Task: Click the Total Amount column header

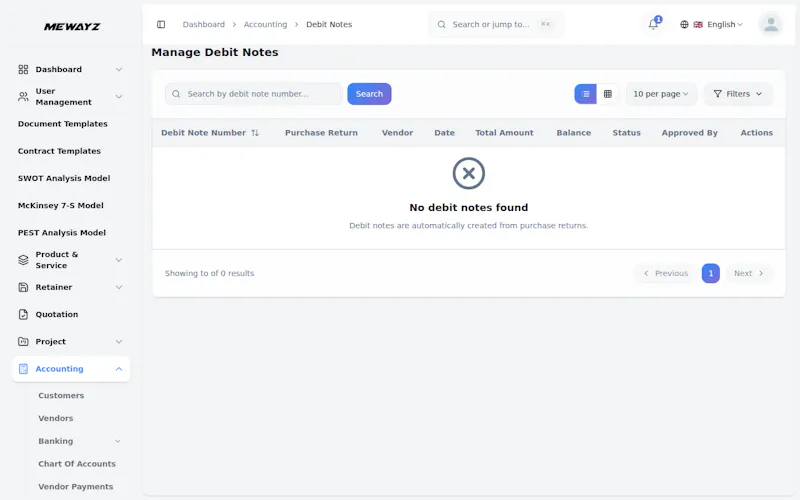Action: [505, 133]
